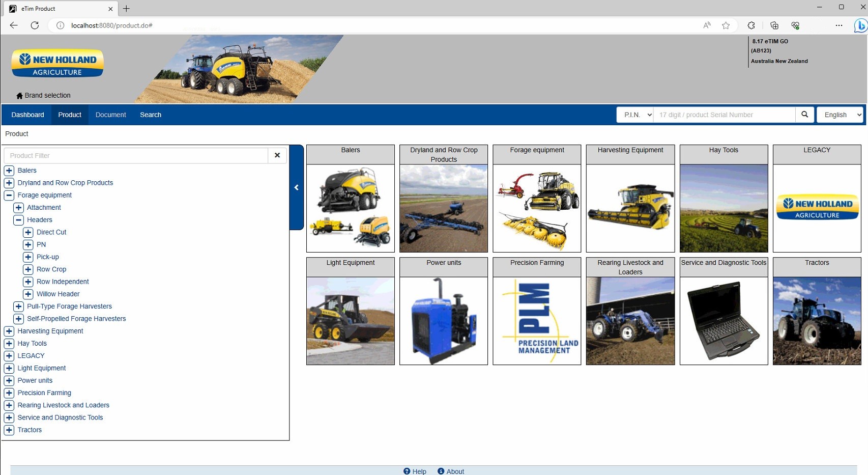Screen dimensions: 868x475
Task: Click the search magnifier button
Action: click(x=804, y=115)
